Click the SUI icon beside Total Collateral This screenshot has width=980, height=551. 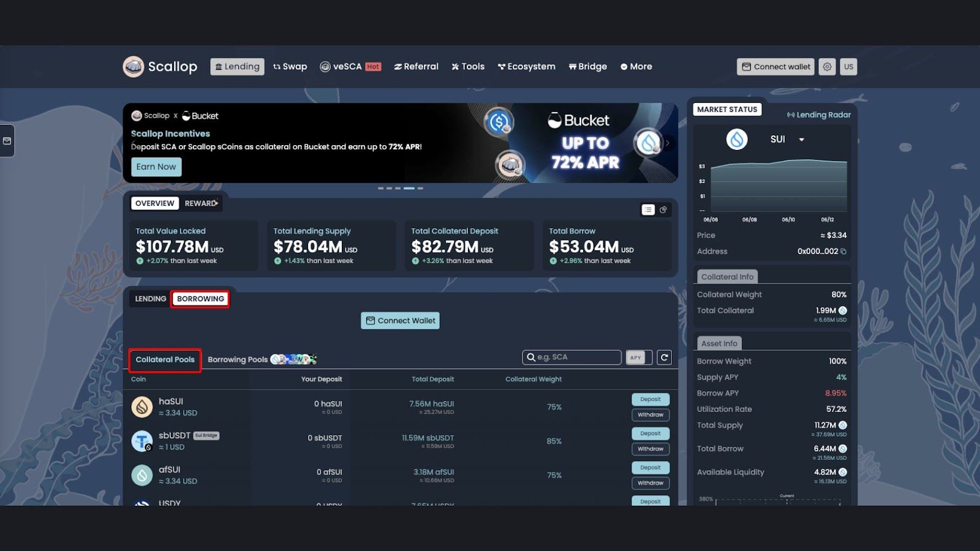[x=843, y=311]
